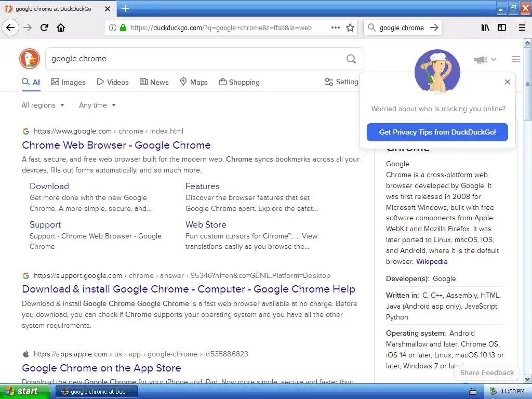Open a new tab with plus icon
The width and height of the screenshot is (532, 399).
[x=125, y=8]
